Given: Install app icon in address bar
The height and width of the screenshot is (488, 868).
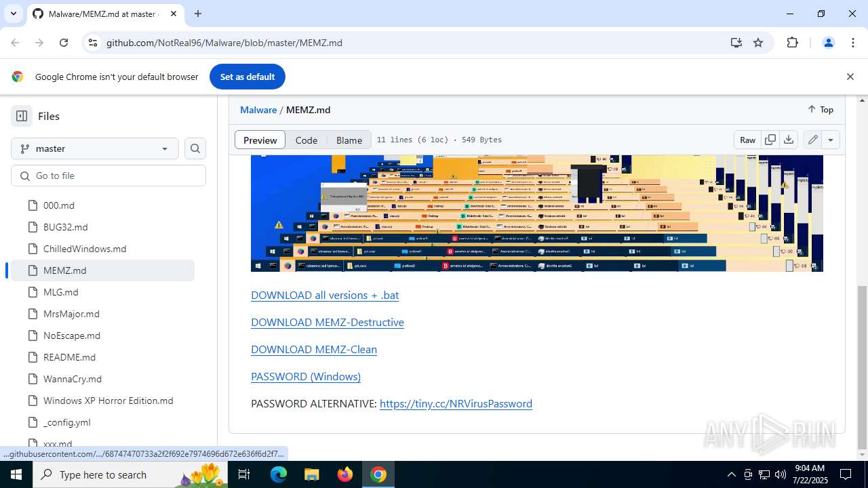Looking at the screenshot, I should pos(736,43).
